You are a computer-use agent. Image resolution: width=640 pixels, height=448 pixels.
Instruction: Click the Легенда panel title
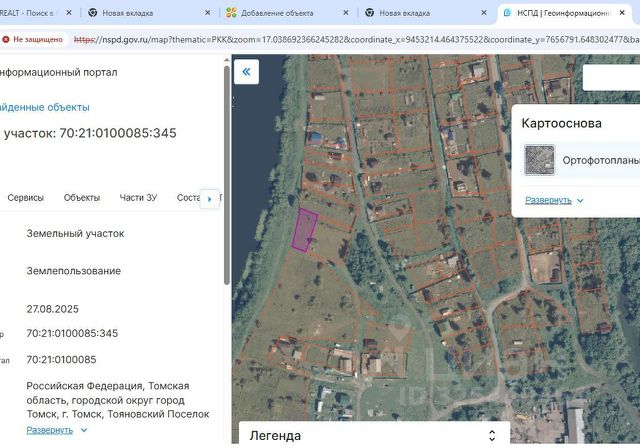[275, 436]
